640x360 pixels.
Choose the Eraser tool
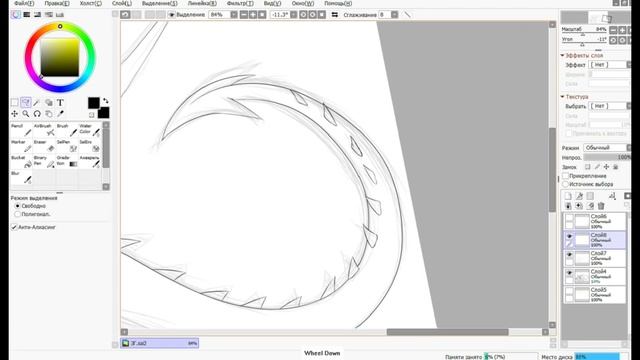[44, 145]
